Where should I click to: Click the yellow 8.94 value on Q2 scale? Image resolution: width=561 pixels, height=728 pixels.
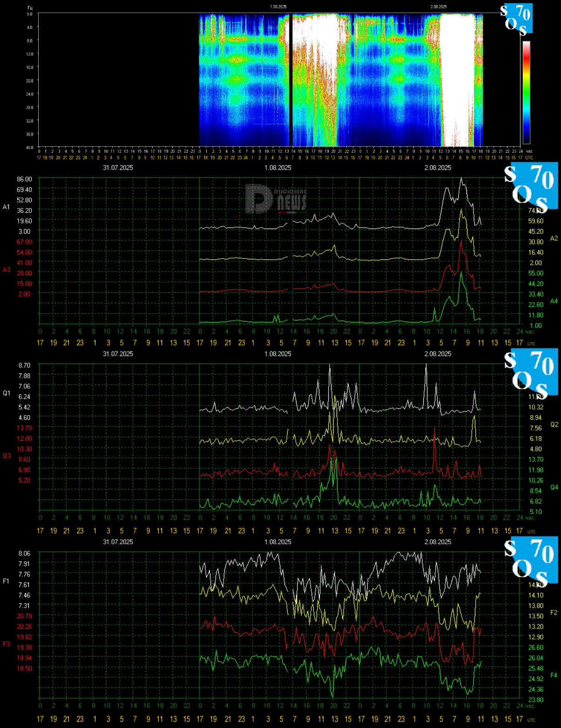tap(536, 418)
